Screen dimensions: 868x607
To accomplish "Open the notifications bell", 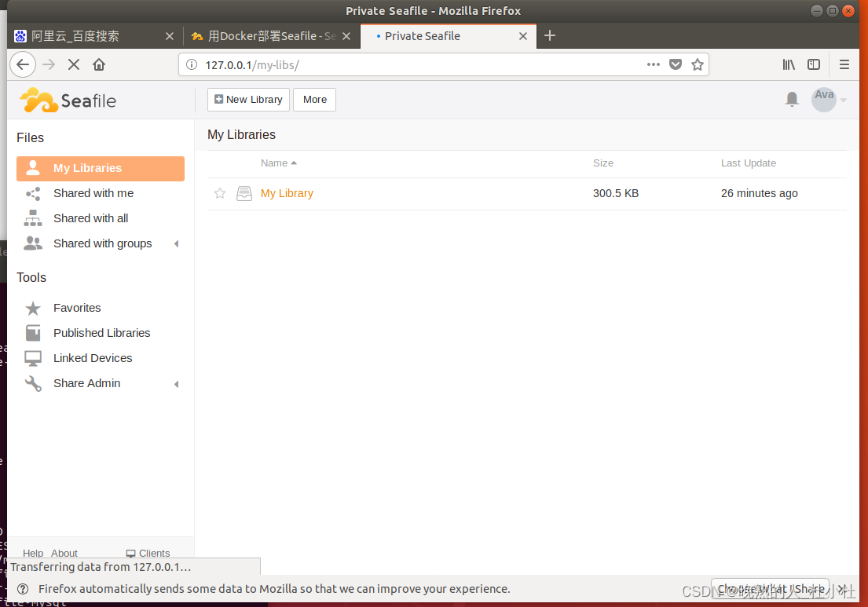I will (791, 100).
